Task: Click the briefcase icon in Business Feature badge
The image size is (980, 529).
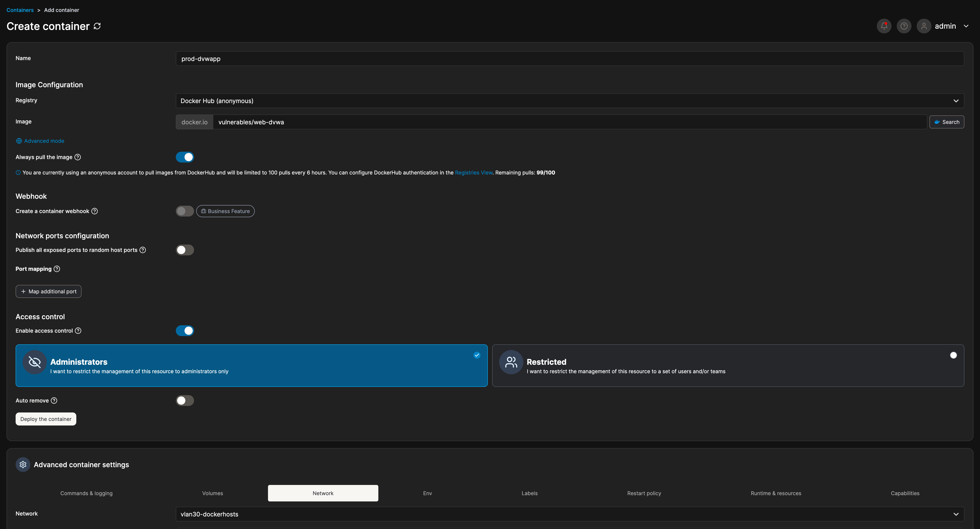Action: click(204, 211)
